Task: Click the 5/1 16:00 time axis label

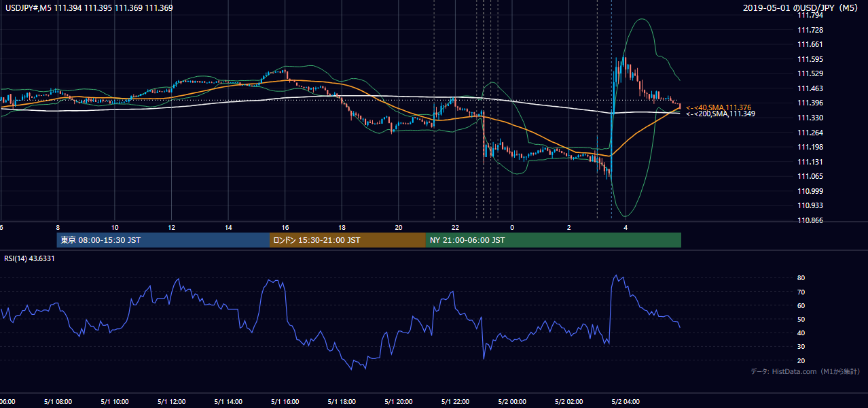Action: (285, 402)
